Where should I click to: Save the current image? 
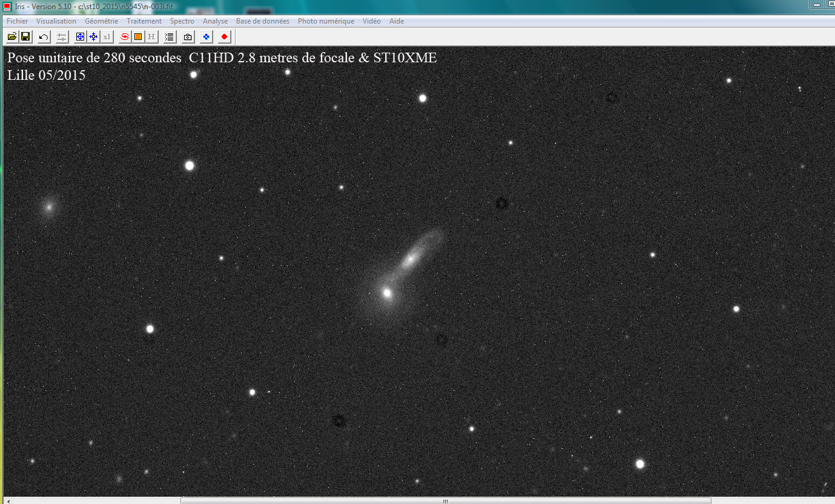(x=25, y=36)
